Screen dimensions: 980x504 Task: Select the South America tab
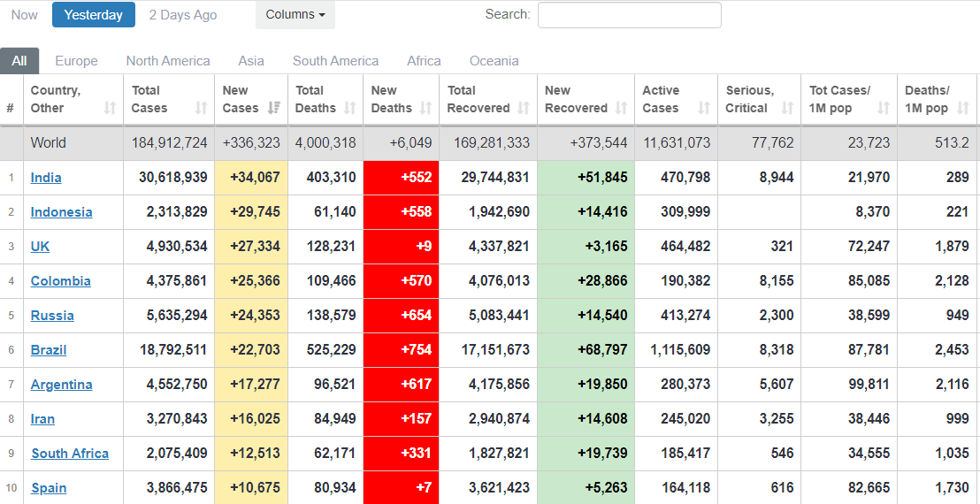(335, 61)
